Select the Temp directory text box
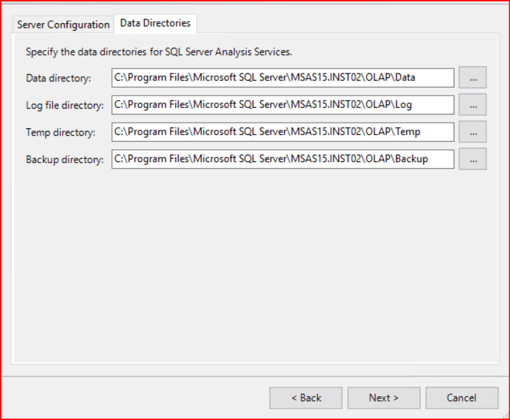Screen dimensions: 510x420 283,132
